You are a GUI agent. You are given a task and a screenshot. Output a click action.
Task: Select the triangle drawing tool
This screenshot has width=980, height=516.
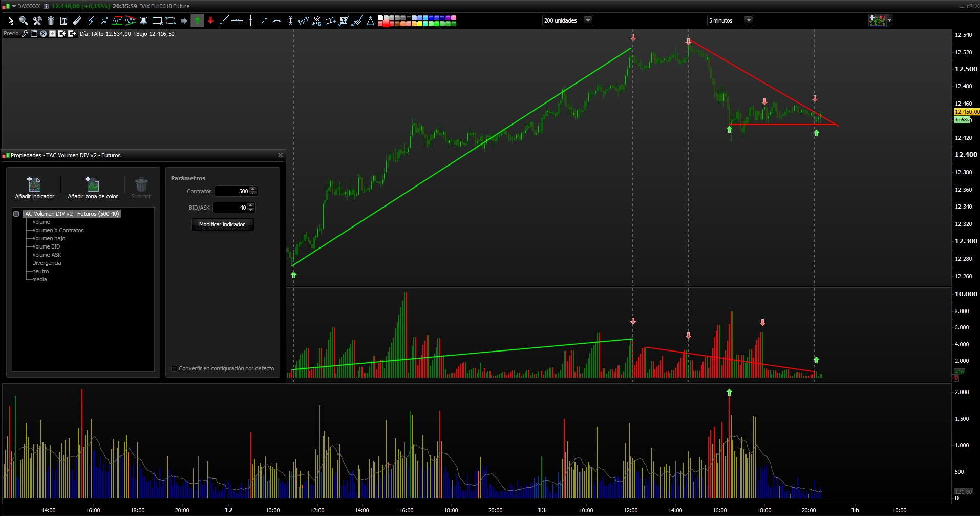point(370,20)
